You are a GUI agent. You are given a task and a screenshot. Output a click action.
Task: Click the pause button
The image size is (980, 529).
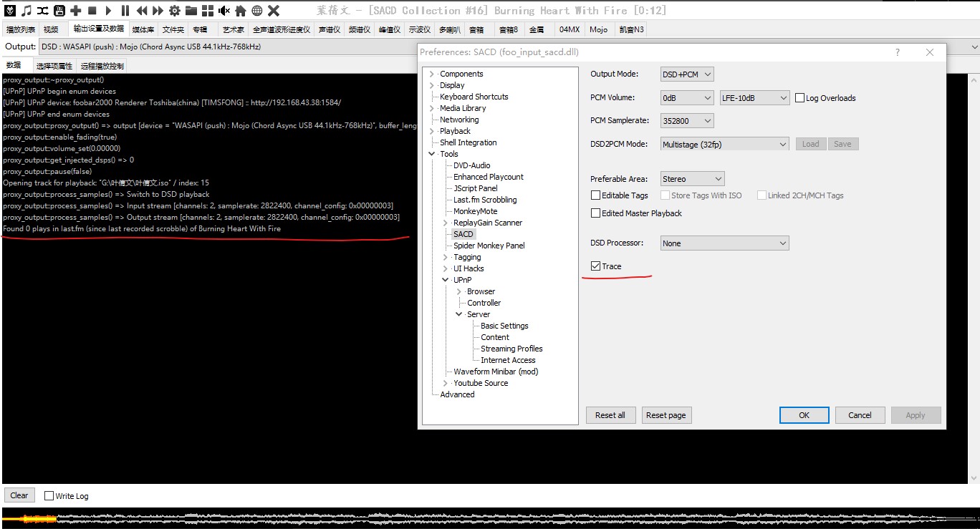[125, 11]
